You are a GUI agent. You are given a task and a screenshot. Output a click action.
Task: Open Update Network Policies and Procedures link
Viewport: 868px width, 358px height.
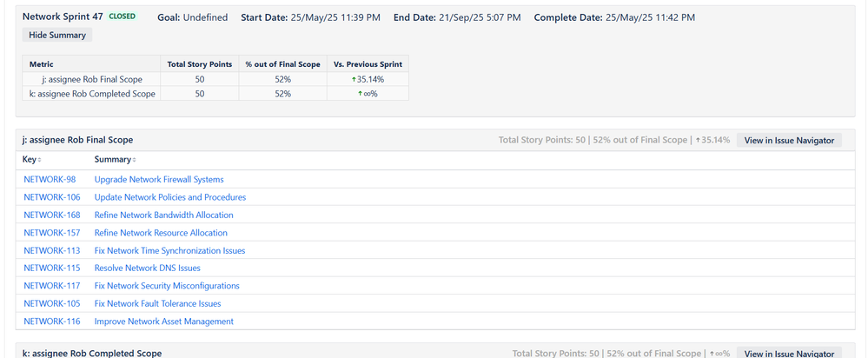pyautogui.click(x=170, y=197)
